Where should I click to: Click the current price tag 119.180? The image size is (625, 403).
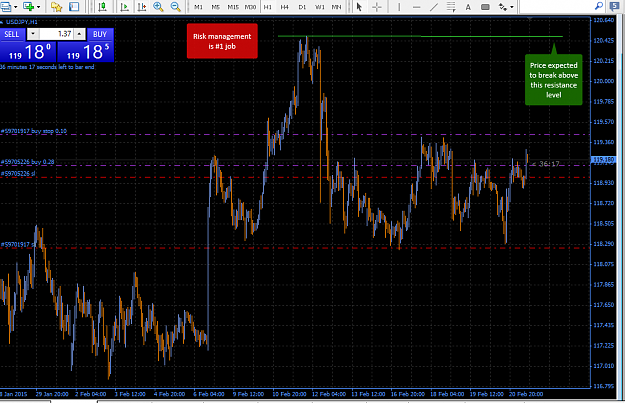point(603,159)
